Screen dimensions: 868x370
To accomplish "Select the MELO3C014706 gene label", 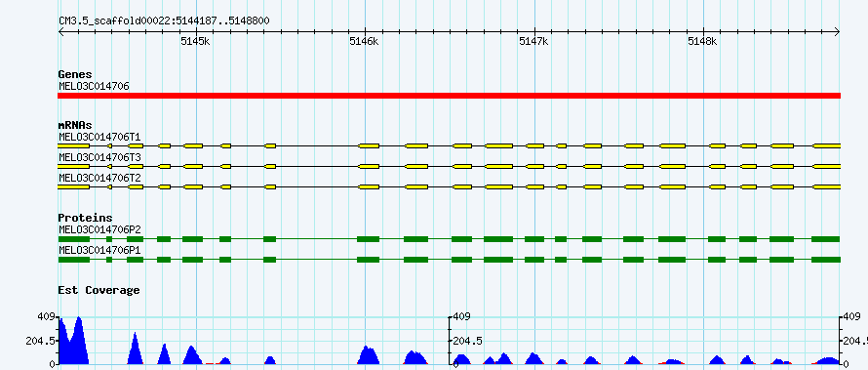I will click(94, 86).
